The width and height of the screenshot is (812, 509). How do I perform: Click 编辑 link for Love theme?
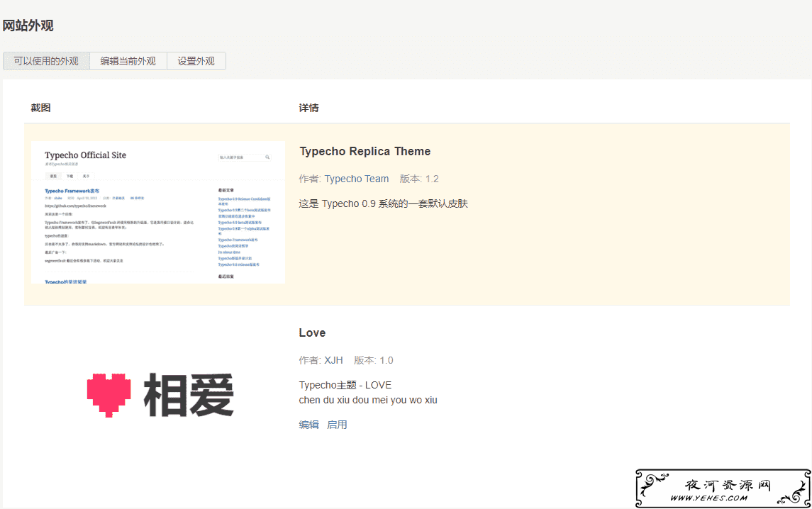click(x=308, y=425)
